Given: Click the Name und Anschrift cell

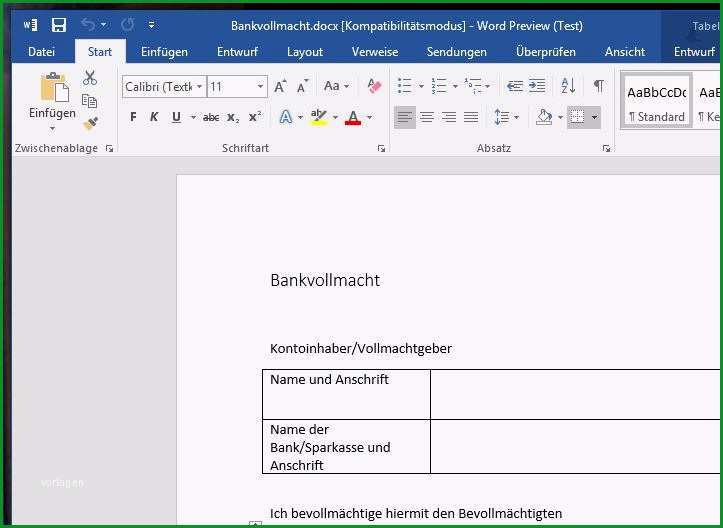Looking at the screenshot, I should (346, 394).
